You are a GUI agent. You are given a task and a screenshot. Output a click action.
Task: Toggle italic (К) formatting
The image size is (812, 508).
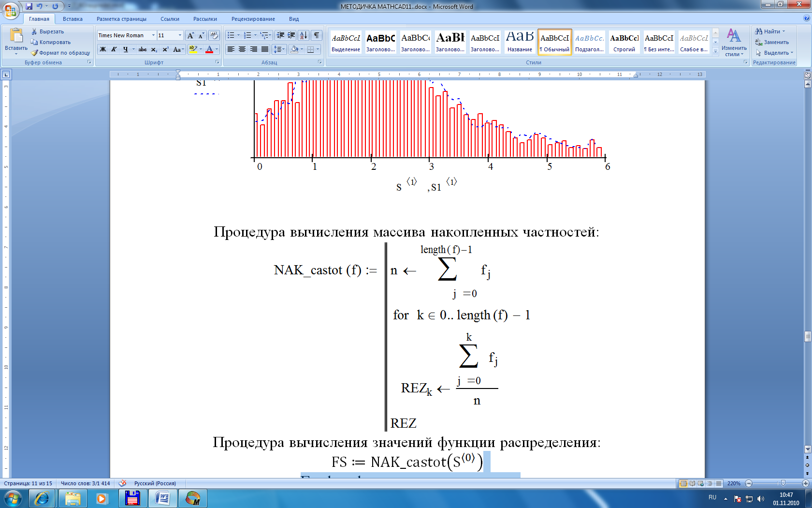click(x=114, y=49)
